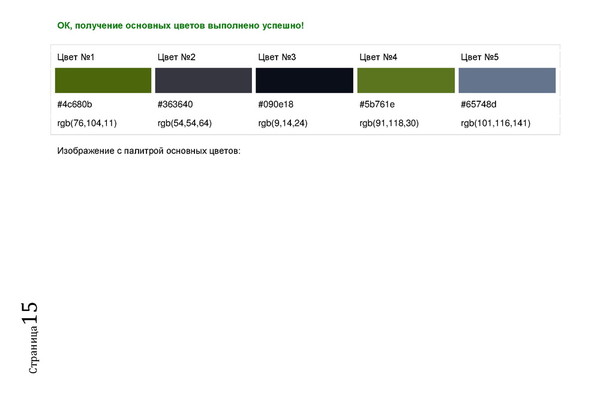Click the Цвет №5 column label
The image size is (600, 399).
(x=479, y=57)
